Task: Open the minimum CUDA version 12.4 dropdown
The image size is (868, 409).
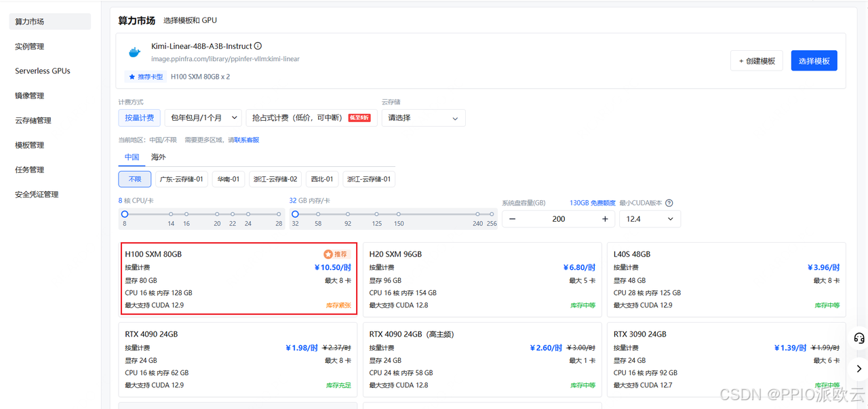Action: tap(650, 219)
